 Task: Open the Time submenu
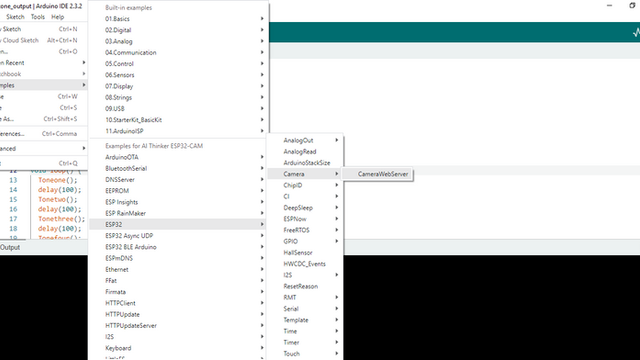[x=305, y=331]
